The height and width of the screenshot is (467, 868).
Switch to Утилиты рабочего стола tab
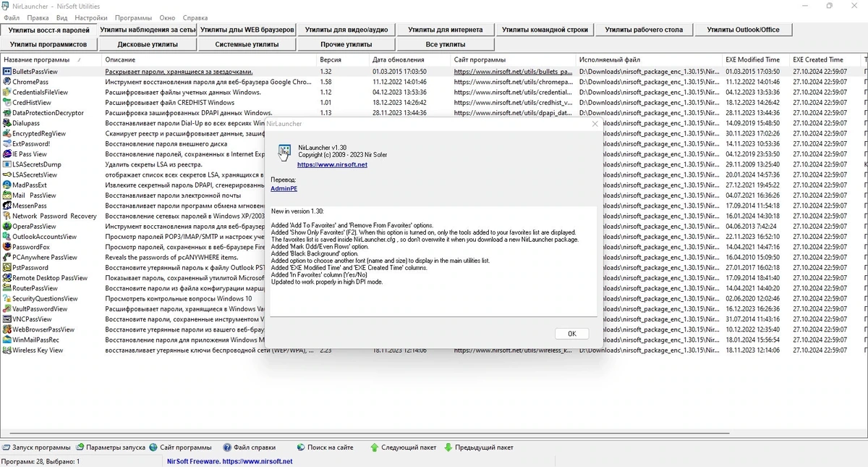(x=644, y=30)
